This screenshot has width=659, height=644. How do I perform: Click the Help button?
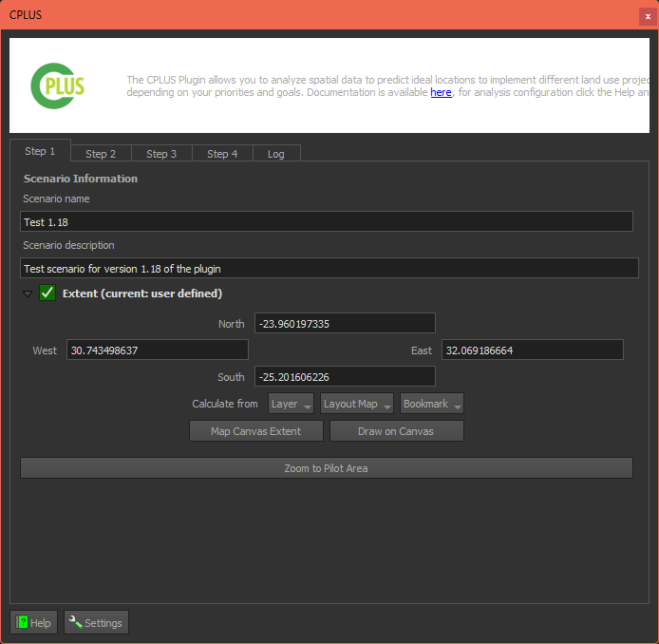point(33,622)
